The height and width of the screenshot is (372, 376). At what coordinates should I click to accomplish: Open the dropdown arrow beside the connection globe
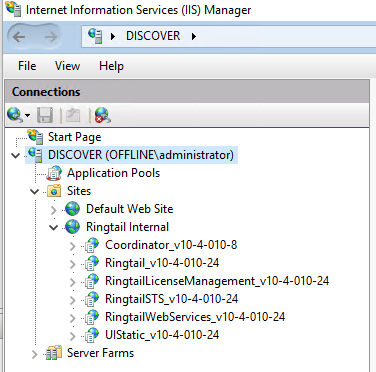pyautogui.click(x=28, y=116)
